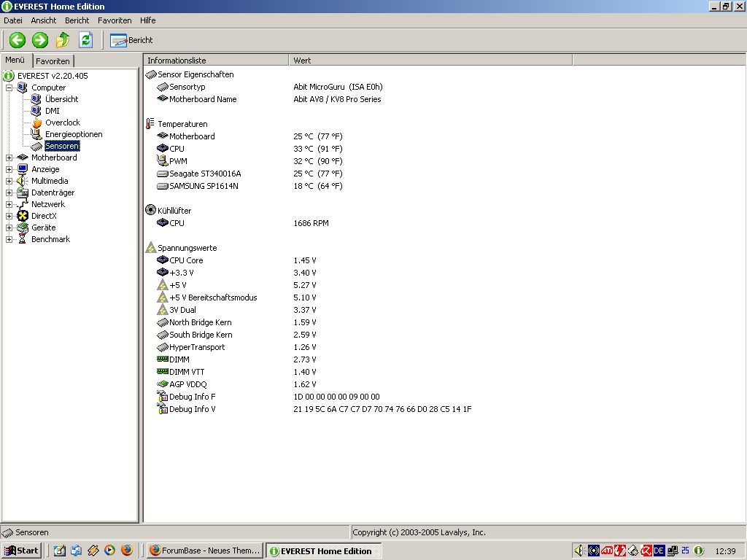747x560 pixels.
Task: Click the ATI tray icon
Action: (x=606, y=551)
